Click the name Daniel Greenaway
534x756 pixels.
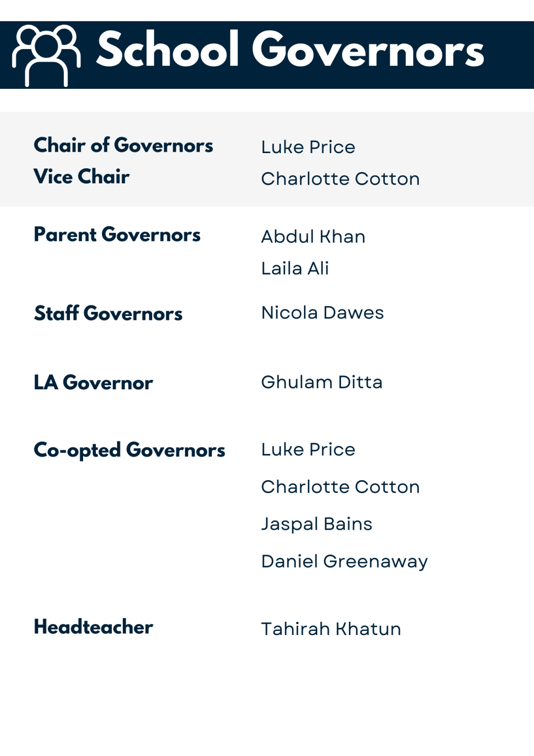point(344,562)
